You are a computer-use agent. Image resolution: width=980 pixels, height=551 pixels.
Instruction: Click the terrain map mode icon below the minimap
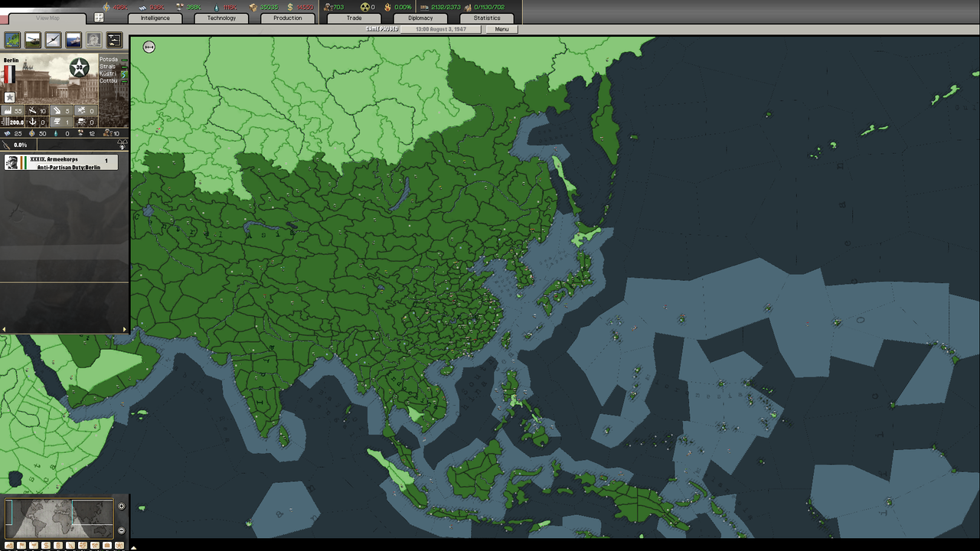(9, 544)
